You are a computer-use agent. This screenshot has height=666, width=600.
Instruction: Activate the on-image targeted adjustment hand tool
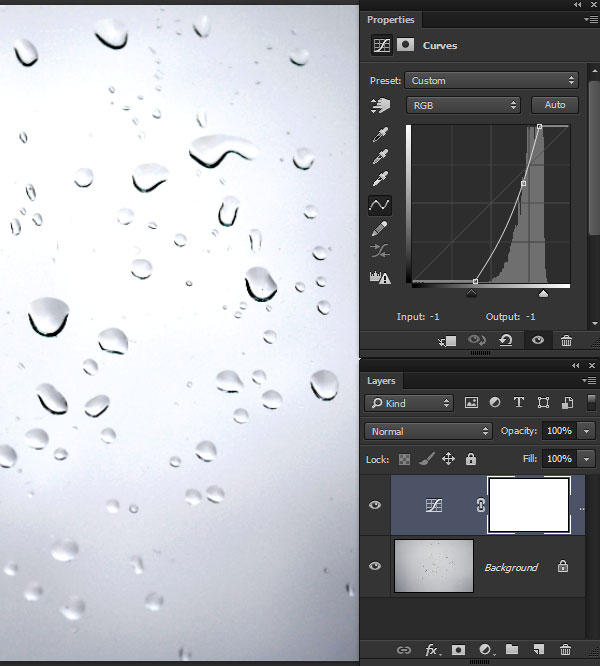coord(380,105)
